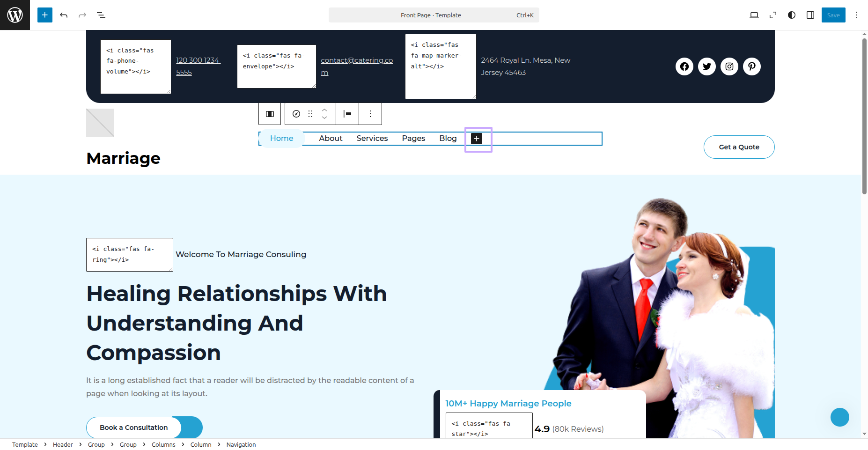Open the WordPress logo site menu
868x450 pixels.
pos(15,15)
